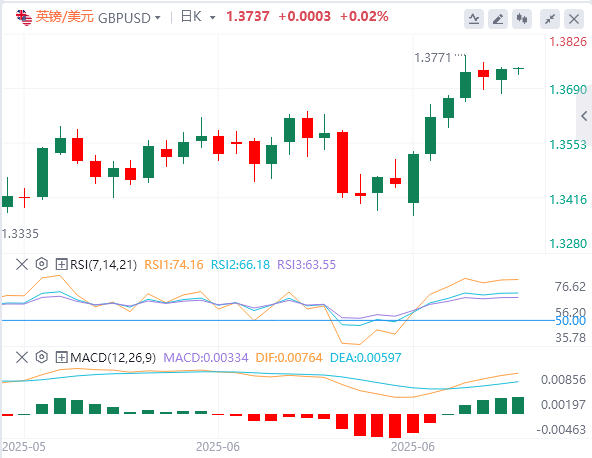The height and width of the screenshot is (458, 592).
Task: Click the 英镑/美元 pair name
Action: click(65, 17)
